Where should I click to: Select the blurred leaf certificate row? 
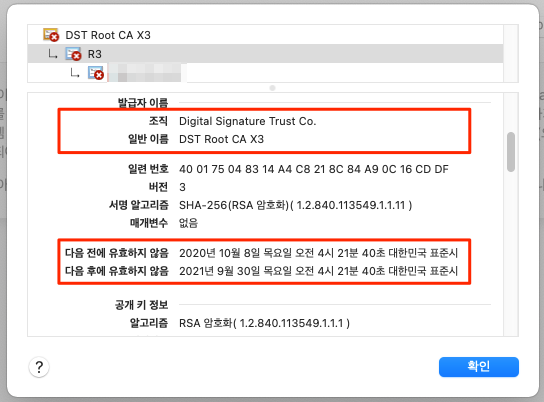pyautogui.click(x=265, y=73)
